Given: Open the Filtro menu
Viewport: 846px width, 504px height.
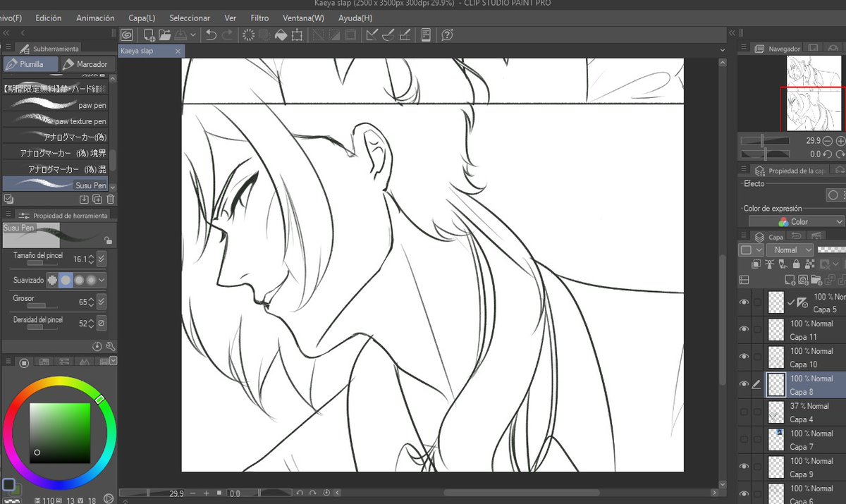Looking at the screenshot, I should [x=259, y=18].
